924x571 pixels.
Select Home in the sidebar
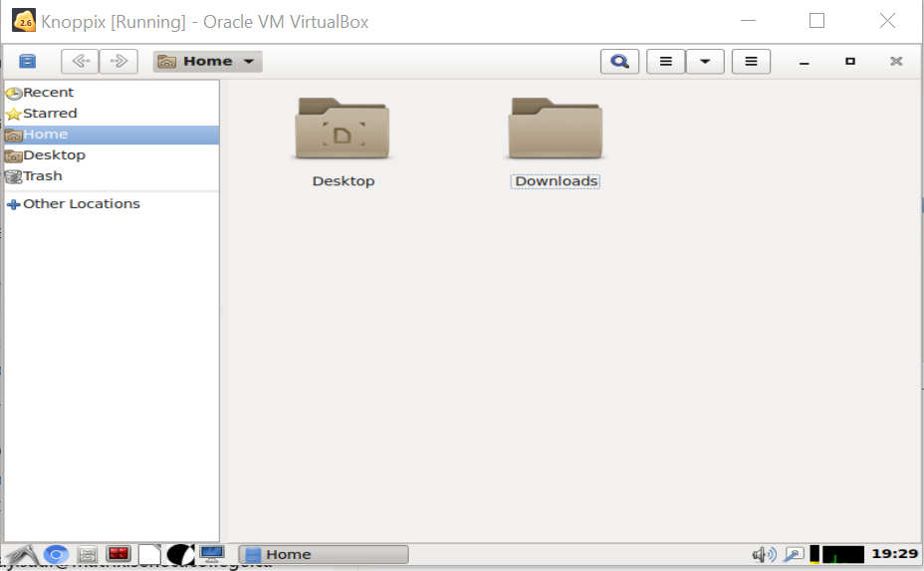(112, 135)
